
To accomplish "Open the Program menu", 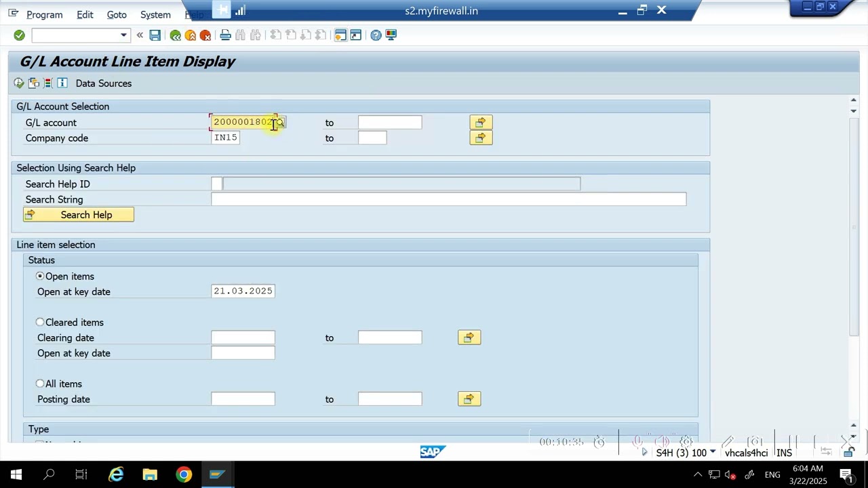I will (x=45, y=14).
